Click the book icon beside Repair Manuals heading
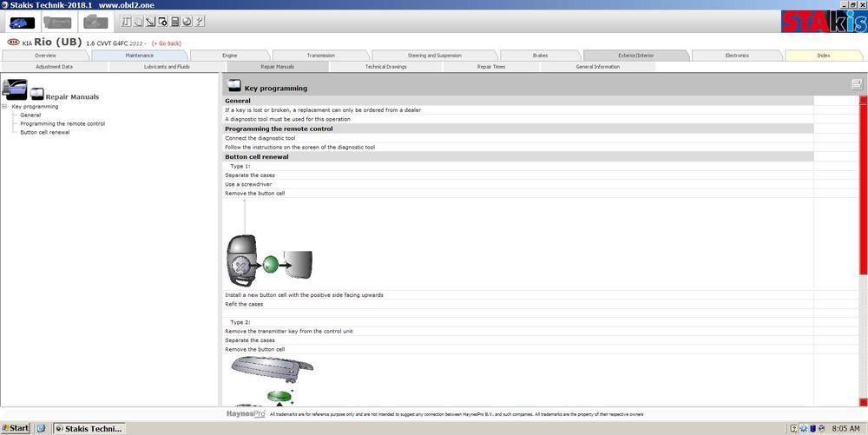This screenshot has width=868, height=435. click(x=37, y=94)
